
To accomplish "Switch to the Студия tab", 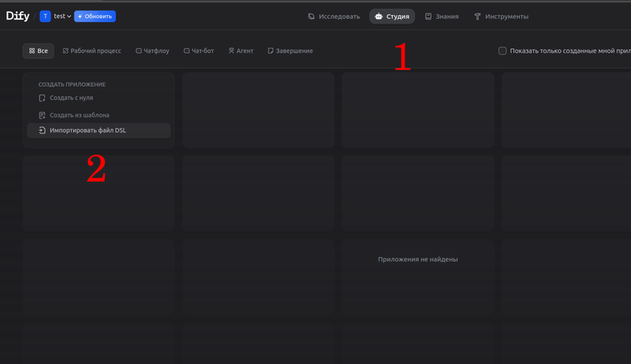I will click(392, 16).
